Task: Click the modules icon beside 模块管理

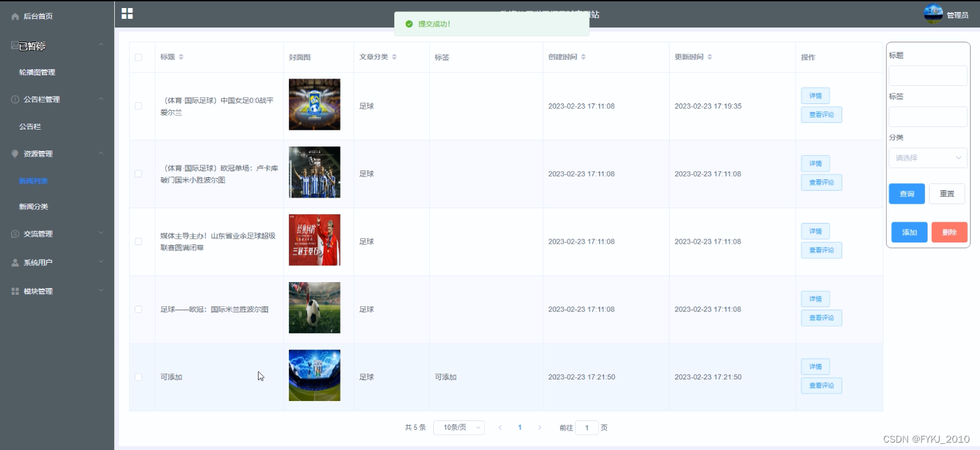Action: (x=15, y=291)
